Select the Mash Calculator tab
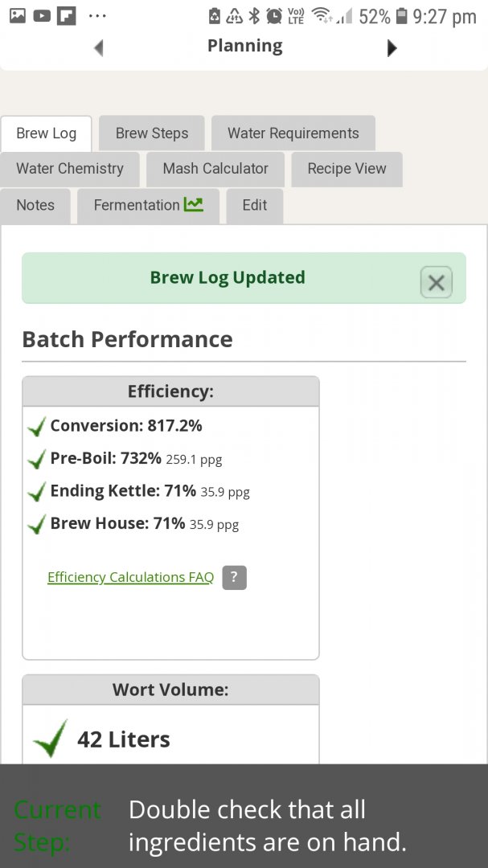Viewport: 488px width, 868px height. [x=215, y=169]
